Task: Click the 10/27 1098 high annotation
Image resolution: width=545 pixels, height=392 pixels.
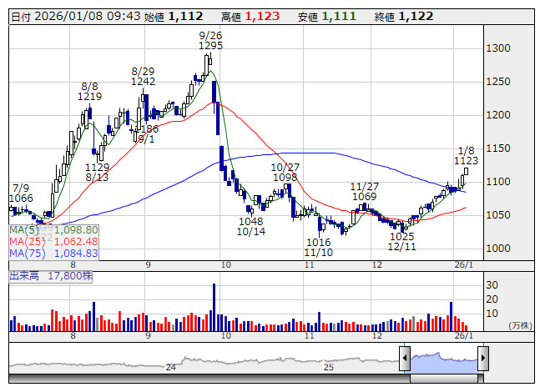Action: (285, 172)
